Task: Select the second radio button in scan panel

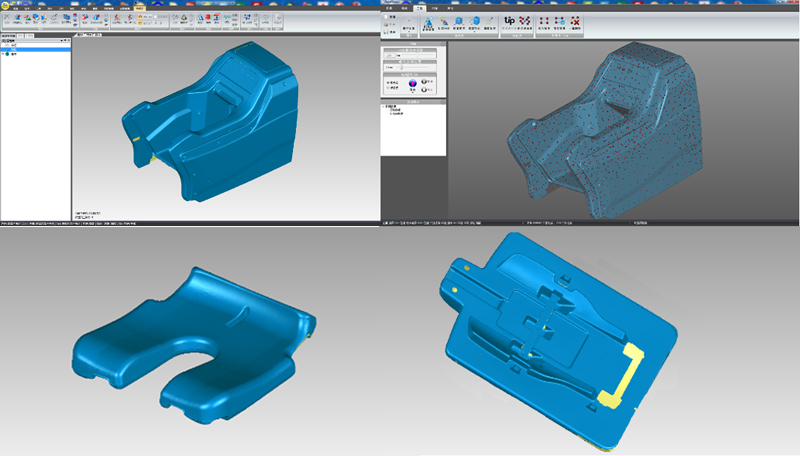Action: click(x=389, y=88)
